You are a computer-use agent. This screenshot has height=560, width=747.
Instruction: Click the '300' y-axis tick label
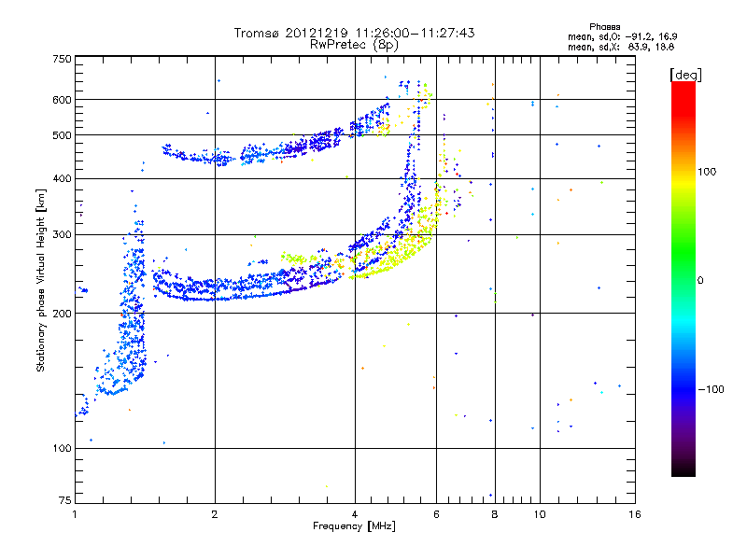(x=62, y=235)
